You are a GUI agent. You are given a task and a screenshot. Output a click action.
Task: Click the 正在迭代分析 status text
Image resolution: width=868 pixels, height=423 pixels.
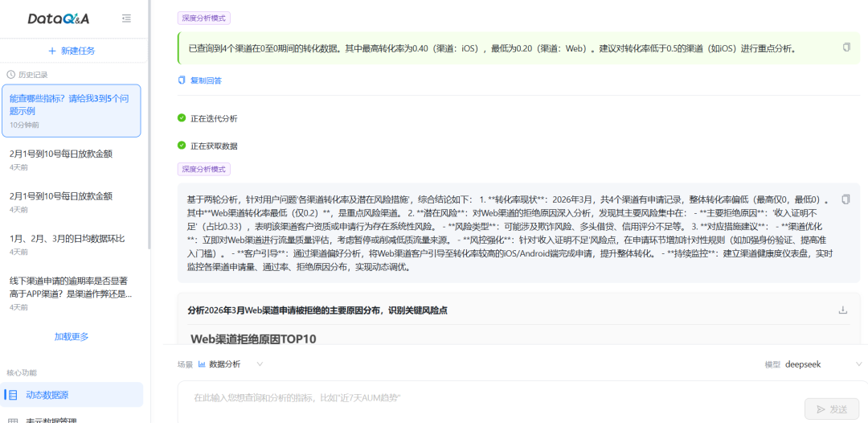pos(215,118)
